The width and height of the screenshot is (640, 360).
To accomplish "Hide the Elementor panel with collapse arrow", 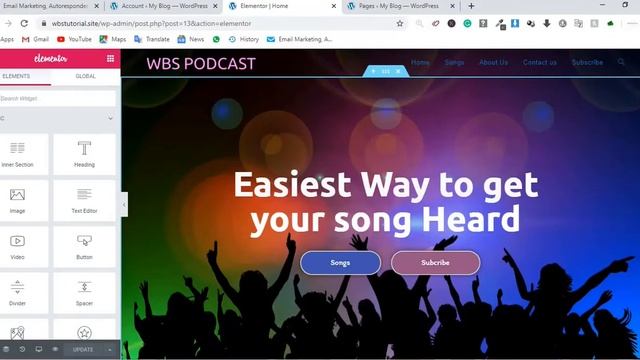I will click(x=124, y=204).
